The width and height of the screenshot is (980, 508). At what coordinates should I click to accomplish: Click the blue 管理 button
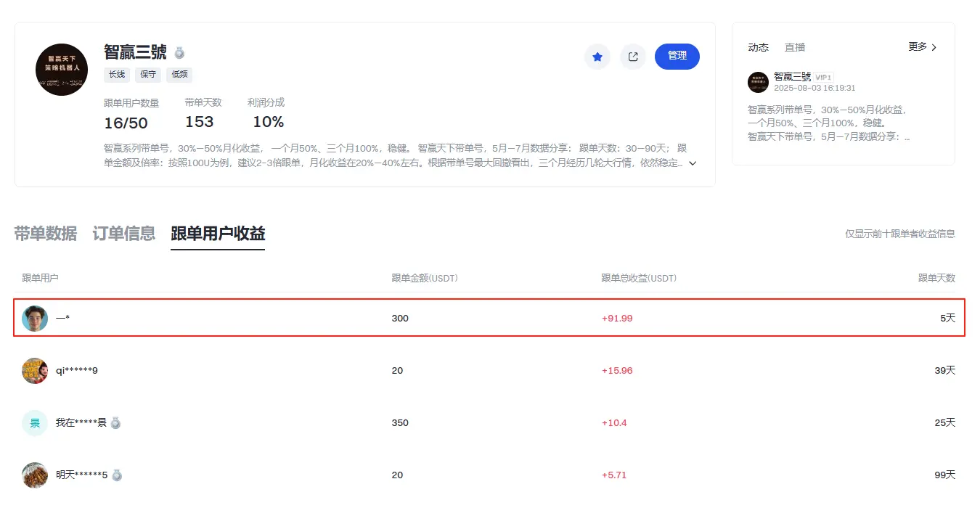point(677,57)
